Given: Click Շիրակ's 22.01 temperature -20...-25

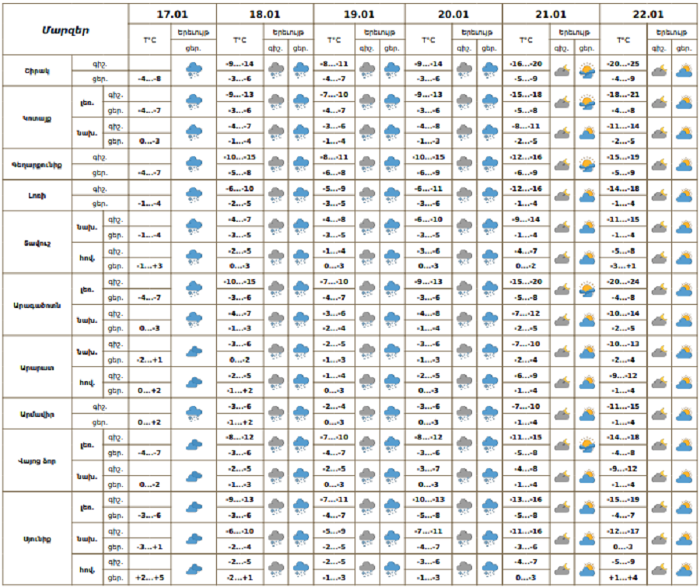Looking at the screenshot, I should [x=624, y=64].
